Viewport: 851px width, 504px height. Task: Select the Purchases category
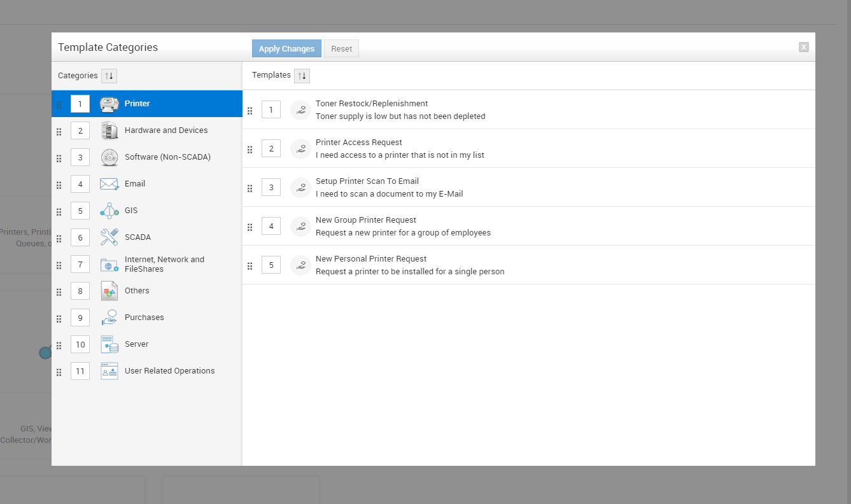[146, 318]
